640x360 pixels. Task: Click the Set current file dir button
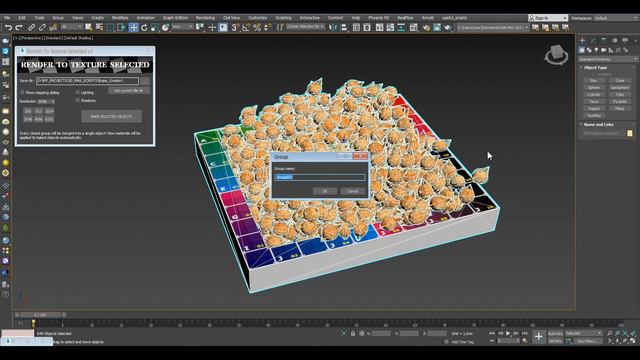(129, 91)
